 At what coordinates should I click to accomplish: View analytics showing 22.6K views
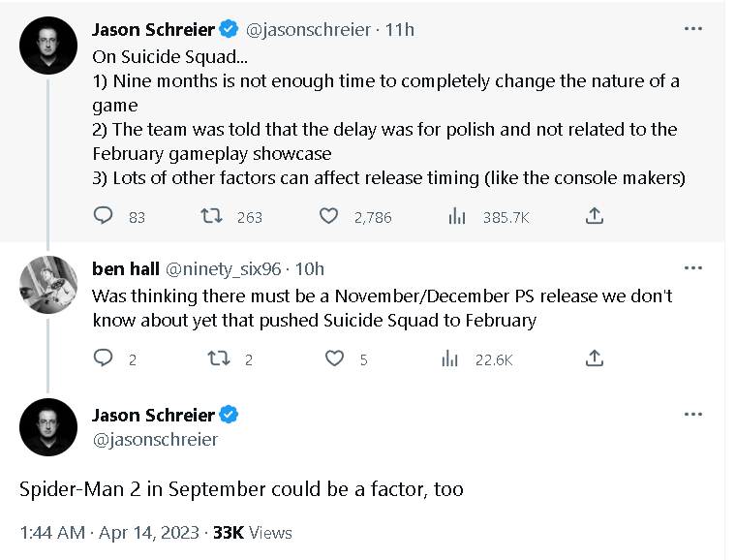(x=451, y=358)
